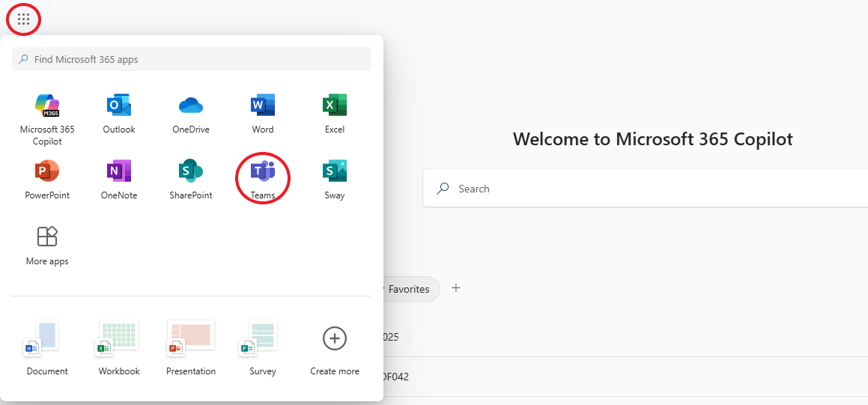The image size is (868, 405).
Task: Open OneNote from the app list
Action: pyautogui.click(x=119, y=180)
